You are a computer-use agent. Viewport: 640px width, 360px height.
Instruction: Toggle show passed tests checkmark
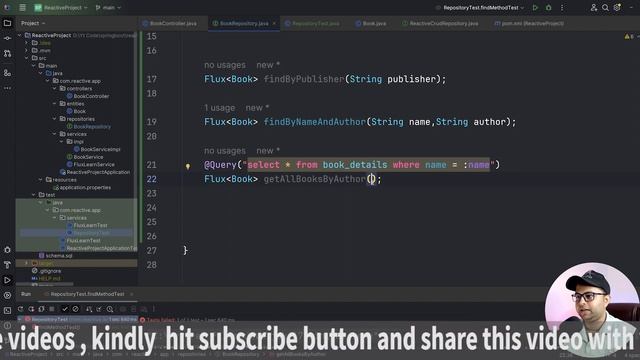[x=64, y=309]
